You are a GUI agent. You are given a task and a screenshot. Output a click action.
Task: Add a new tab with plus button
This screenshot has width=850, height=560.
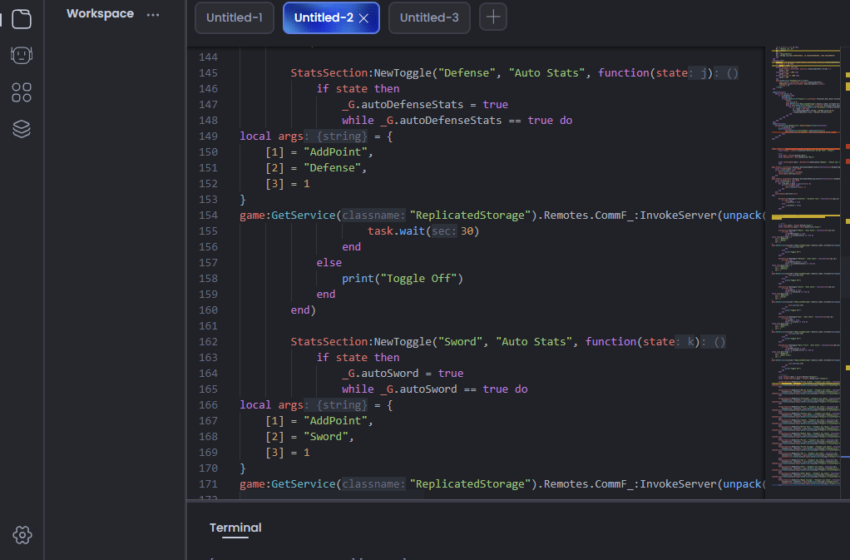coord(493,17)
